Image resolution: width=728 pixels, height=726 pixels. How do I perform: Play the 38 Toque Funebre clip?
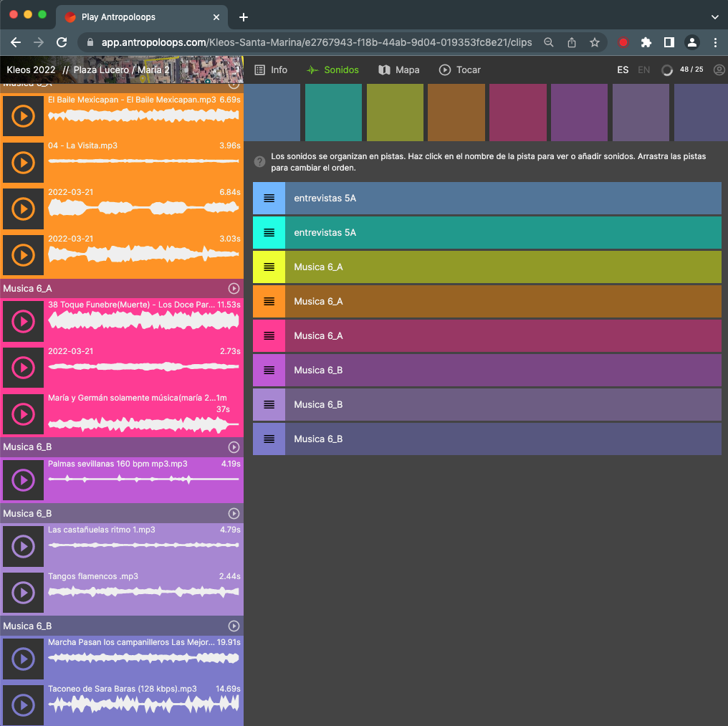pos(23,321)
